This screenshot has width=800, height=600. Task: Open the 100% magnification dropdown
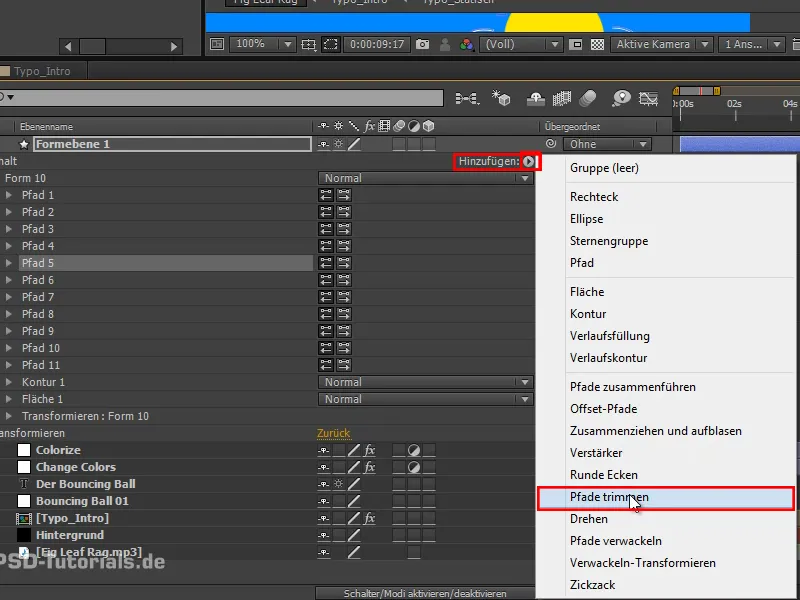point(262,44)
